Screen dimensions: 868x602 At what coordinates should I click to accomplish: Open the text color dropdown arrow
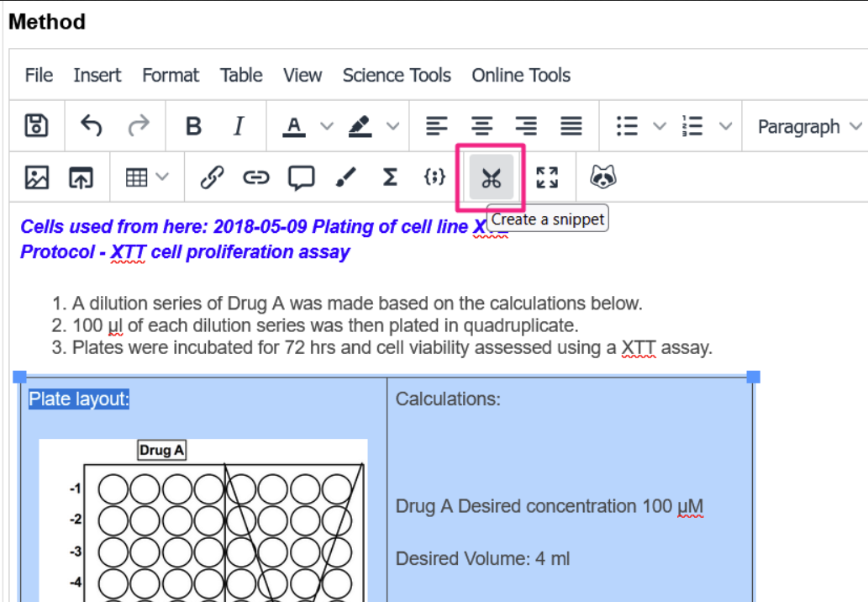click(x=327, y=126)
